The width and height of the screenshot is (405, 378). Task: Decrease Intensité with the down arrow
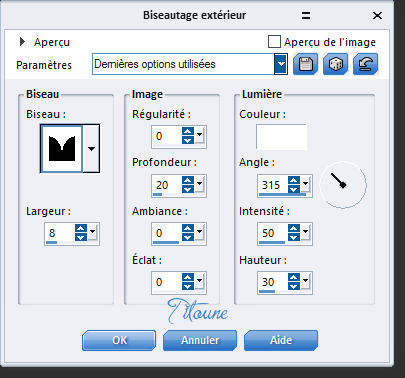(294, 237)
